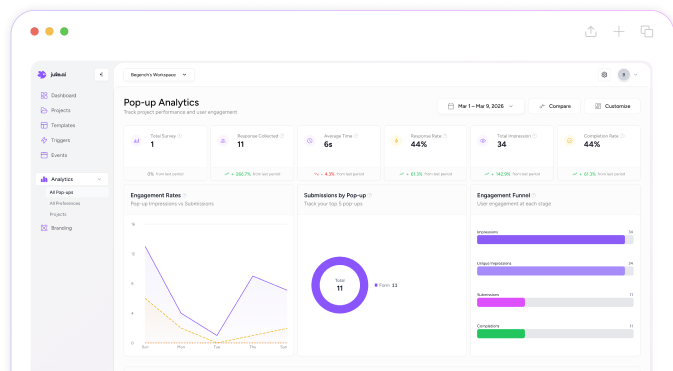Click the Average Time clock icon
Screen dimensions: 673x371
pos(310,140)
